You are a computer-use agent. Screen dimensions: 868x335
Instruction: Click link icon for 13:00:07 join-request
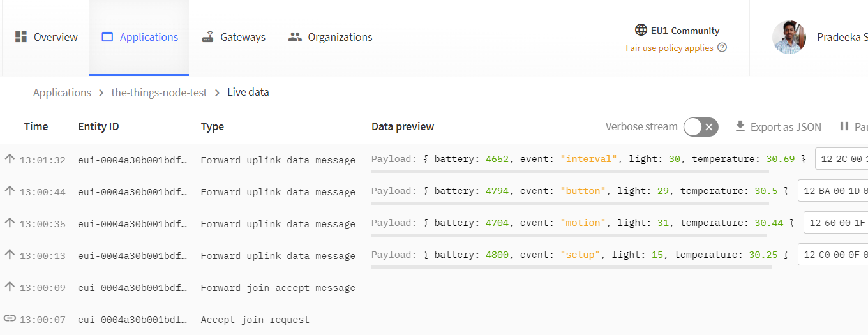(10, 318)
